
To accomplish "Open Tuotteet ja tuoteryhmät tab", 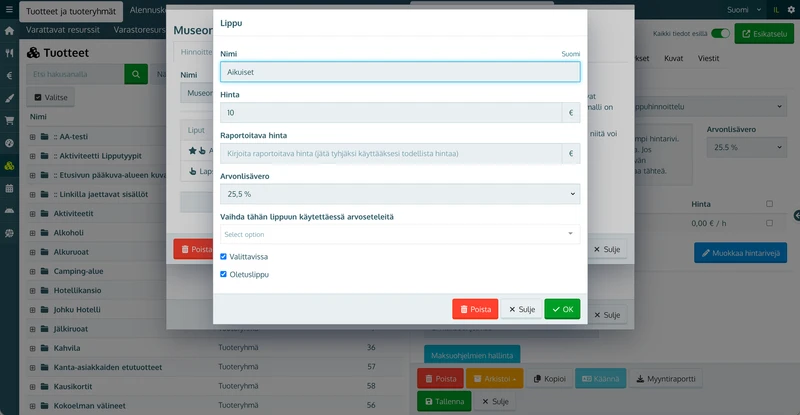I will tap(71, 11).
